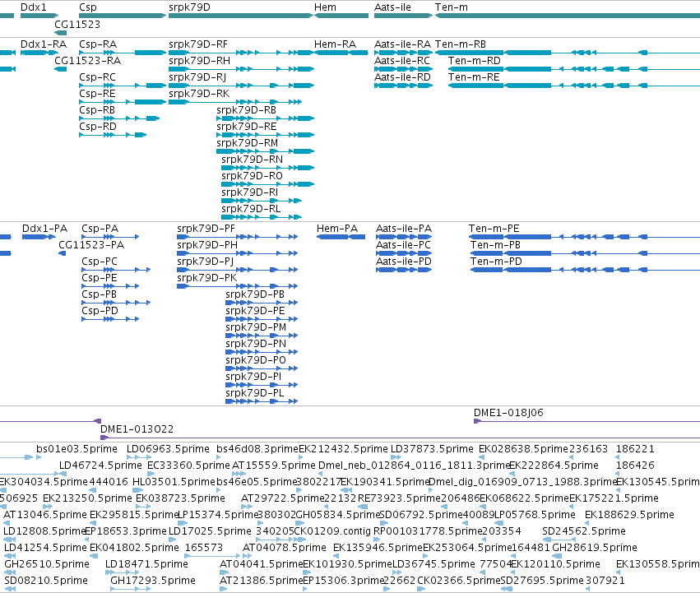
Task: Select EST LD18471.5prime
Action: [x=146, y=564]
